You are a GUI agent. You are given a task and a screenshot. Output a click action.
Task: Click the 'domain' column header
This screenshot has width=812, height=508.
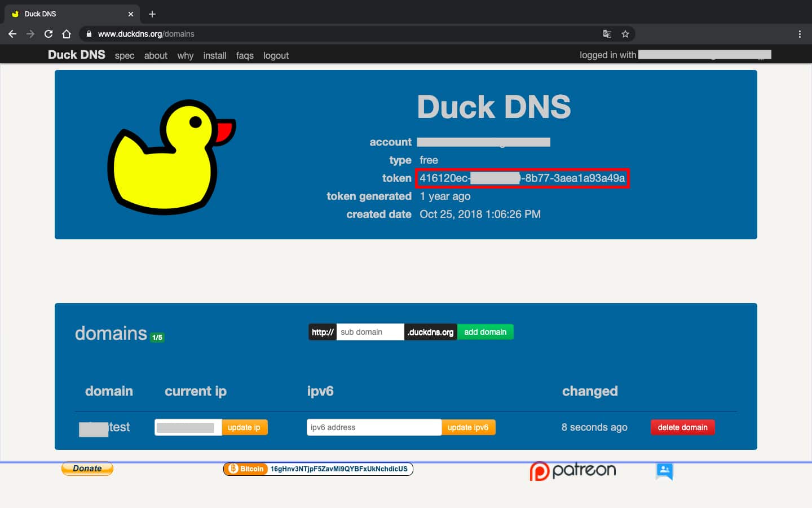[x=109, y=391]
